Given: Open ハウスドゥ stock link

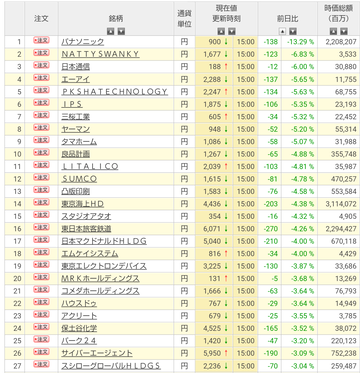Looking at the screenshot, I should 79,303.
